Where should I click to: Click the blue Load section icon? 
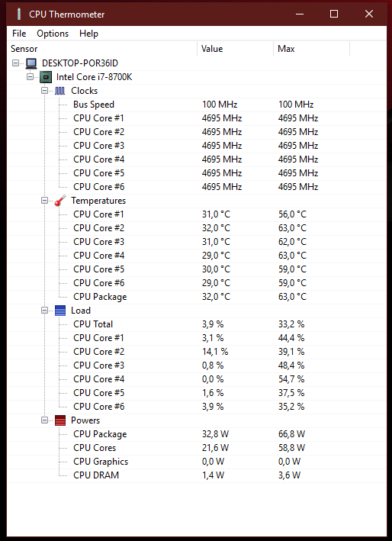tap(60, 311)
